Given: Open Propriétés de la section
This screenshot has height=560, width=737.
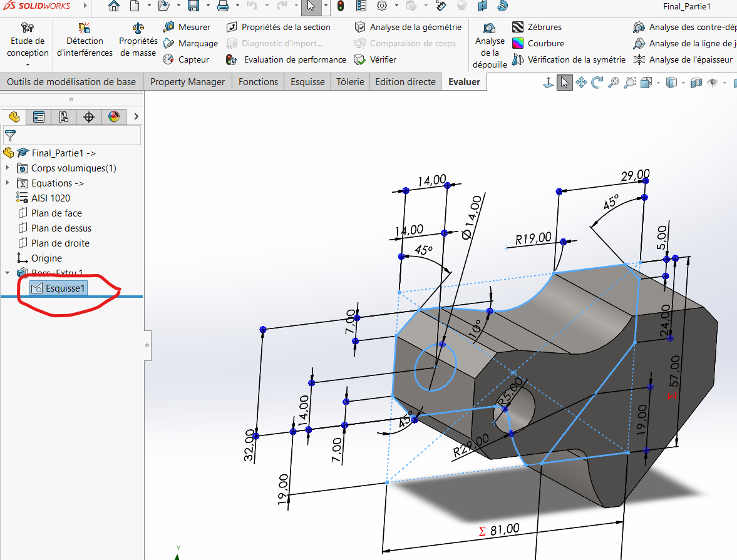Looking at the screenshot, I should [278, 28].
